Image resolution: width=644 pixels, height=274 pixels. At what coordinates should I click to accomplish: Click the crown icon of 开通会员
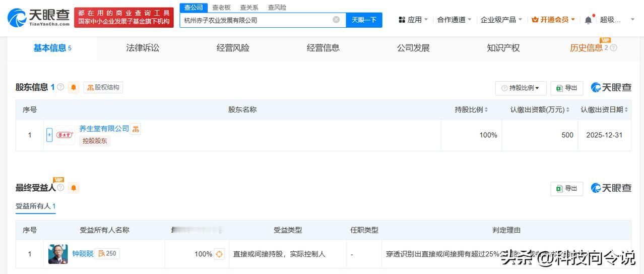click(535, 20)
